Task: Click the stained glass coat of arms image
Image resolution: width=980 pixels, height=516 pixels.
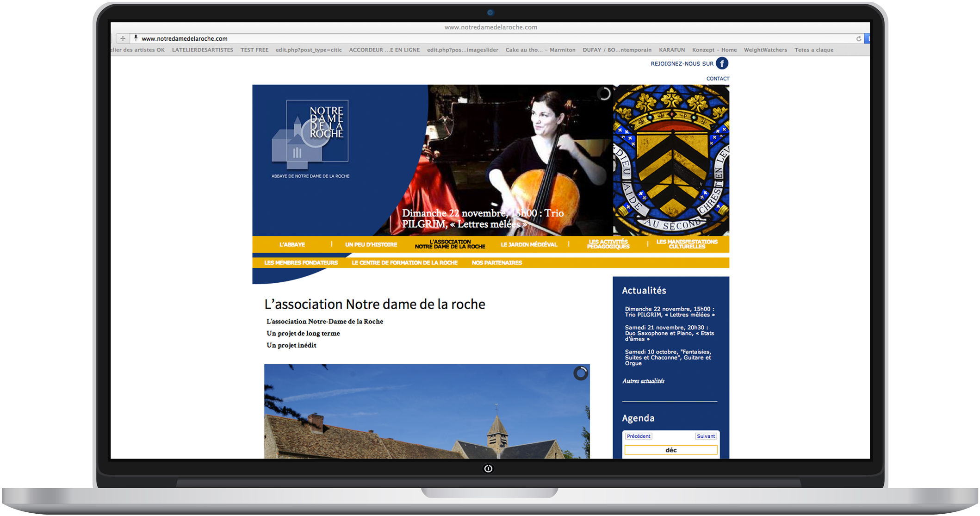Action: 671,160
